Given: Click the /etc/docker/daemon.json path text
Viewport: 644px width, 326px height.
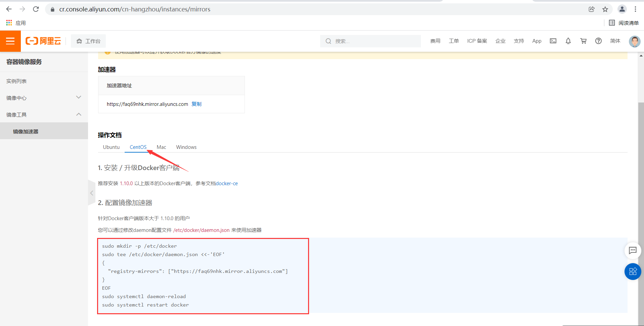Looking at the screenshot, I should (201, 230).
